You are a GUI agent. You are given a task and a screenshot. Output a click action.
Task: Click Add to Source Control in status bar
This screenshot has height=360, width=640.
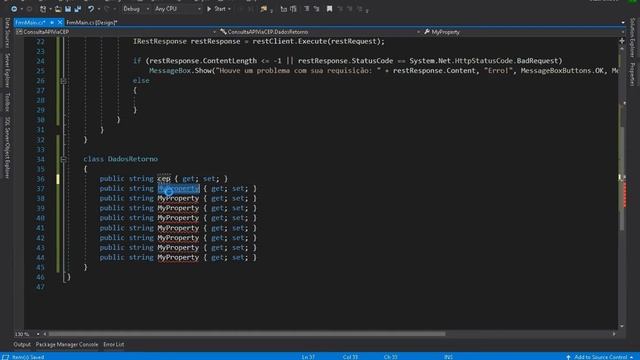pos(600,357)
